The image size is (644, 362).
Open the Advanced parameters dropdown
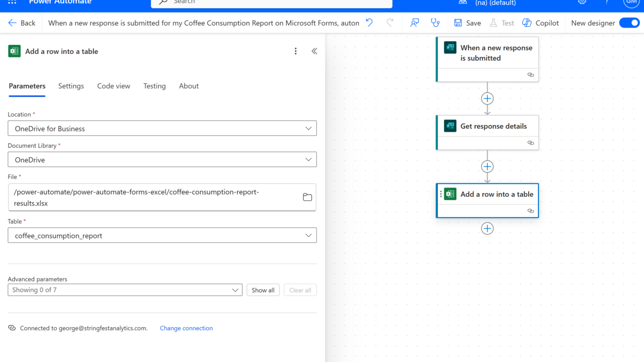125,290
